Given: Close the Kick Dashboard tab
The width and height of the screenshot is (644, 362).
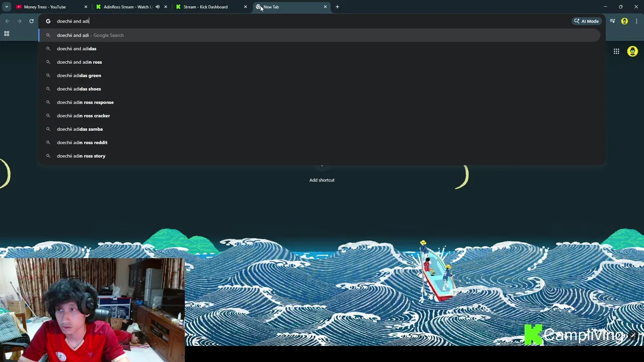Looking at the screenshot, I should 246,7.
